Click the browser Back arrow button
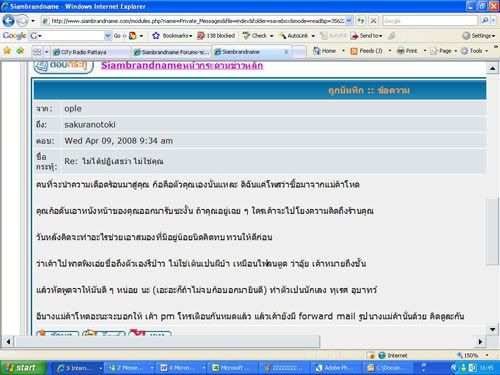This screenshot has width=500, height=375. click(x=8, y=21)
